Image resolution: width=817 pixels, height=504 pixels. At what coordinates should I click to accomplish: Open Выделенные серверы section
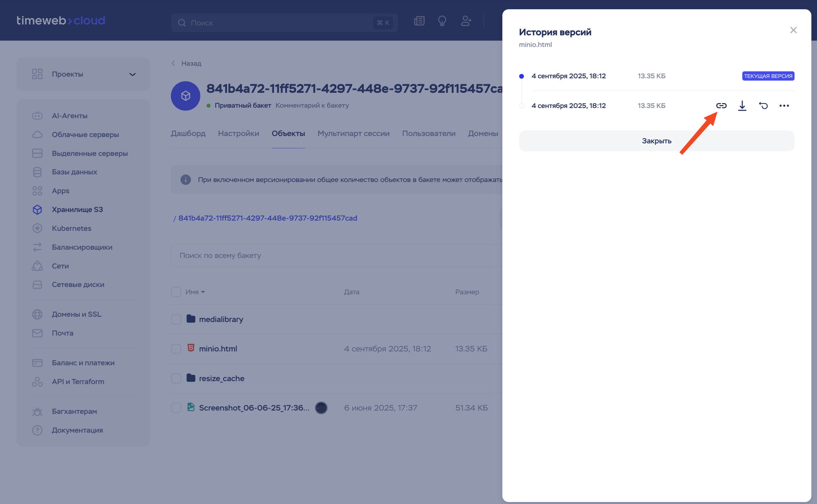90,153
